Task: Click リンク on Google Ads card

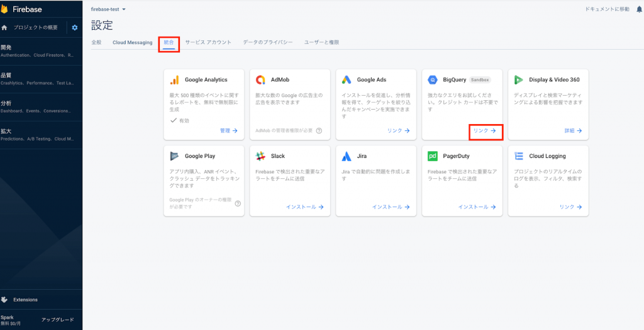Action: pos(398,131)
